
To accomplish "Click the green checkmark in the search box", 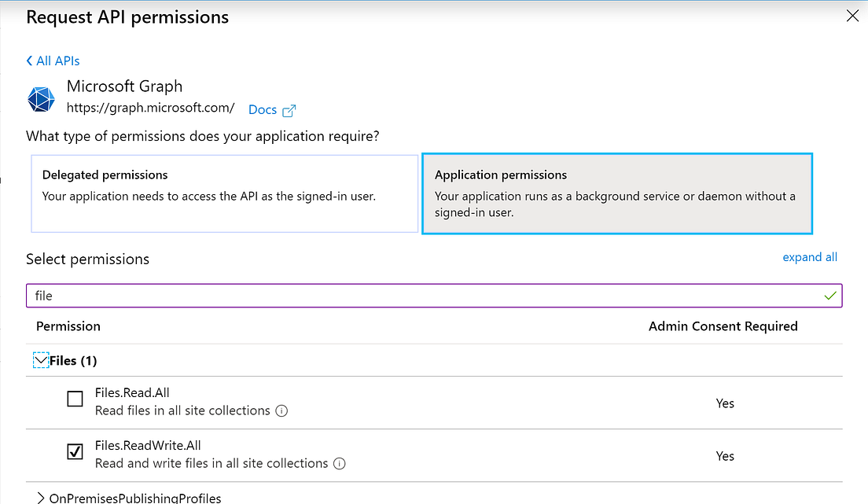I will (830, 295).
